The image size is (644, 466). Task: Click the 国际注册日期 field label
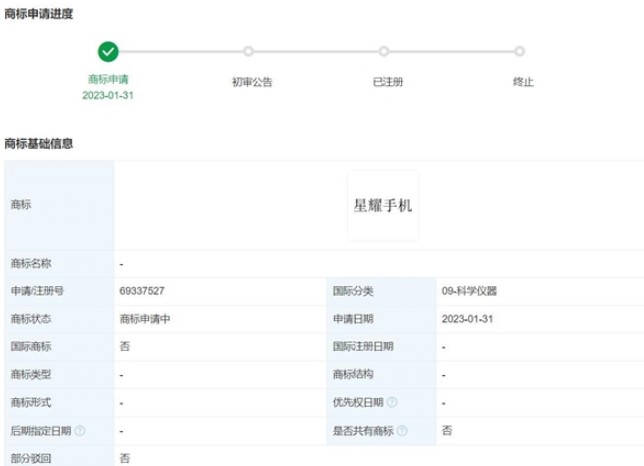coord(363,347)
